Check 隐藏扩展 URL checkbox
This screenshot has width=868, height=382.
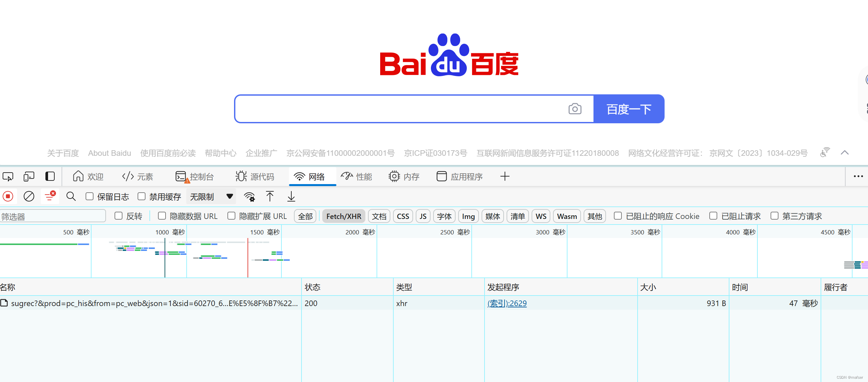[231, 216]
